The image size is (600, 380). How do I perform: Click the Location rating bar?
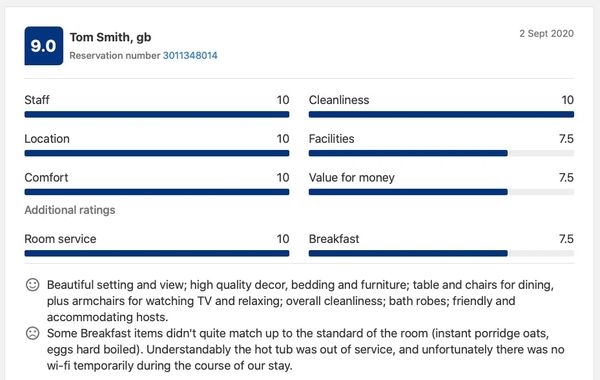(x=157, y=153)
